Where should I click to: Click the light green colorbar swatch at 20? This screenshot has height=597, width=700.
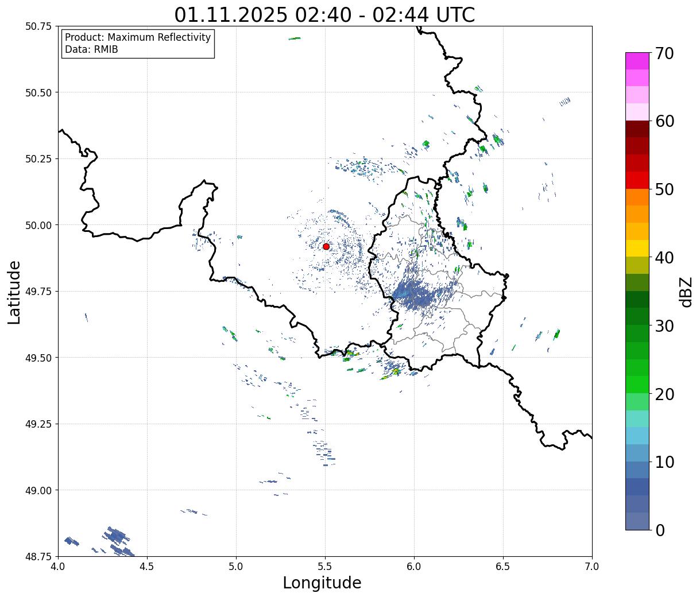point(637,401)
